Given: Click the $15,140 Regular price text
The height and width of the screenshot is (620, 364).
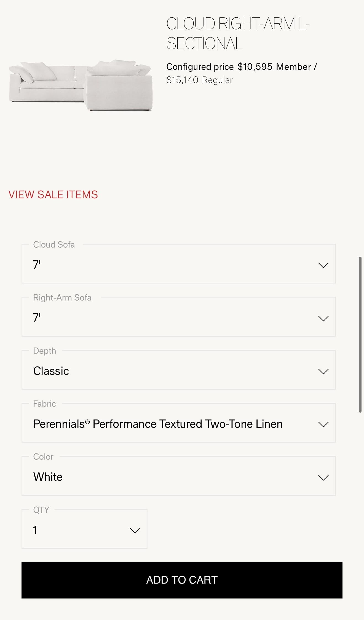Looking at the screenshot, I should click(199, 80).
